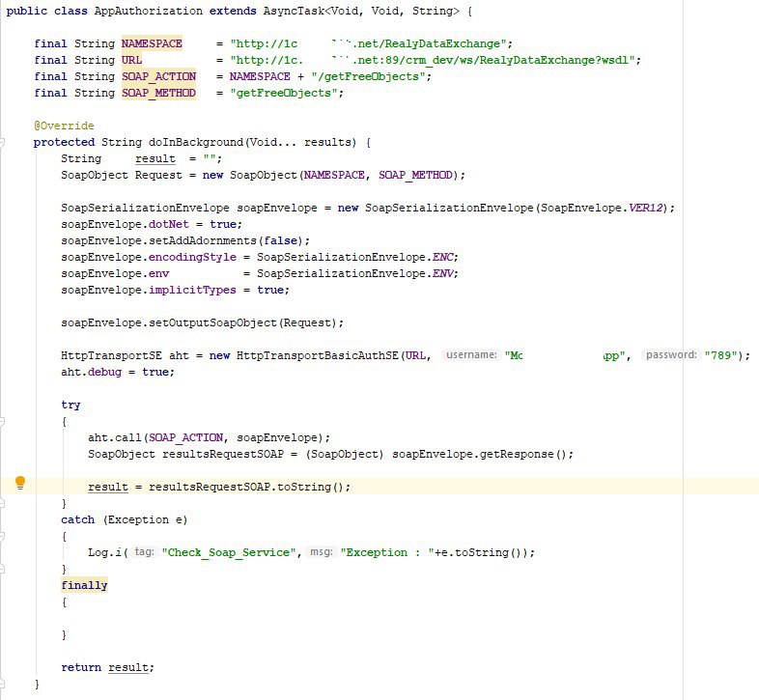
Task: Click the return keyword
Action: [81, 668]
